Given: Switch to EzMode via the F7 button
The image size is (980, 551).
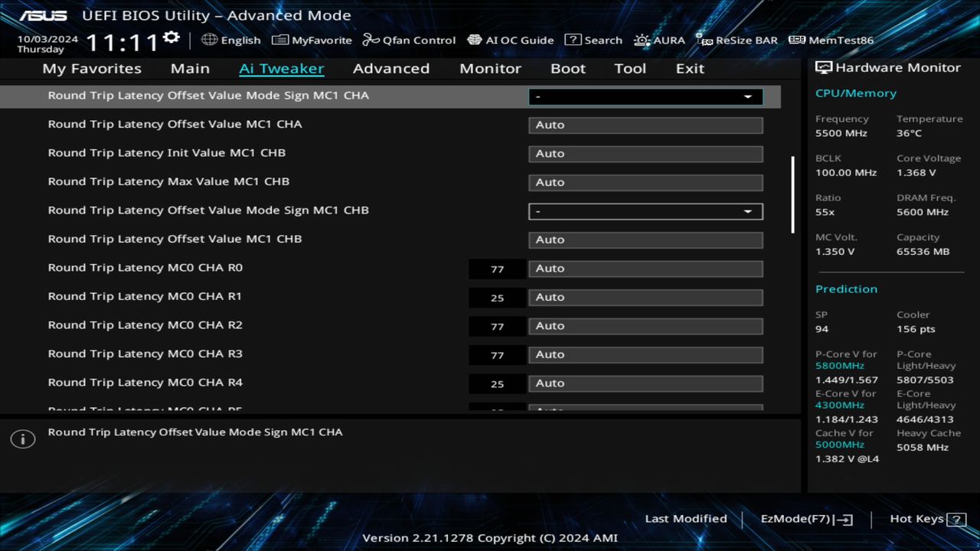Looking at the screenshot, I should tap(805, 519).
